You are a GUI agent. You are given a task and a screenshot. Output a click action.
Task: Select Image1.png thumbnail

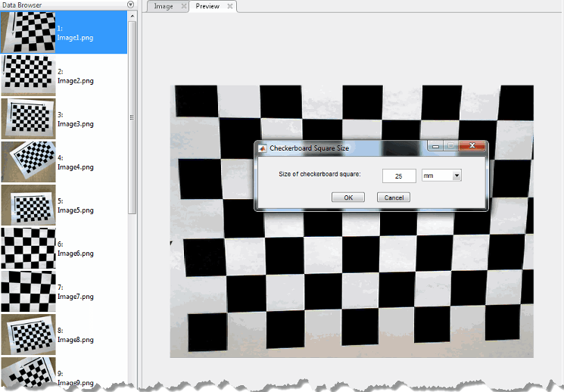28,33
